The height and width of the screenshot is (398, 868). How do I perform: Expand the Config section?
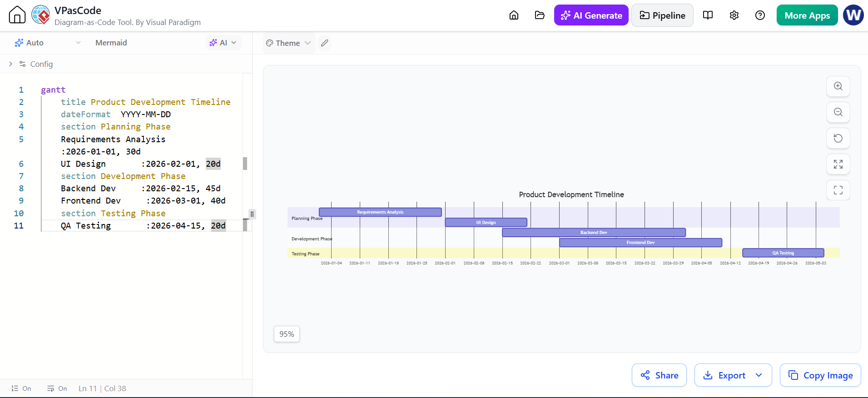[31, 64]
